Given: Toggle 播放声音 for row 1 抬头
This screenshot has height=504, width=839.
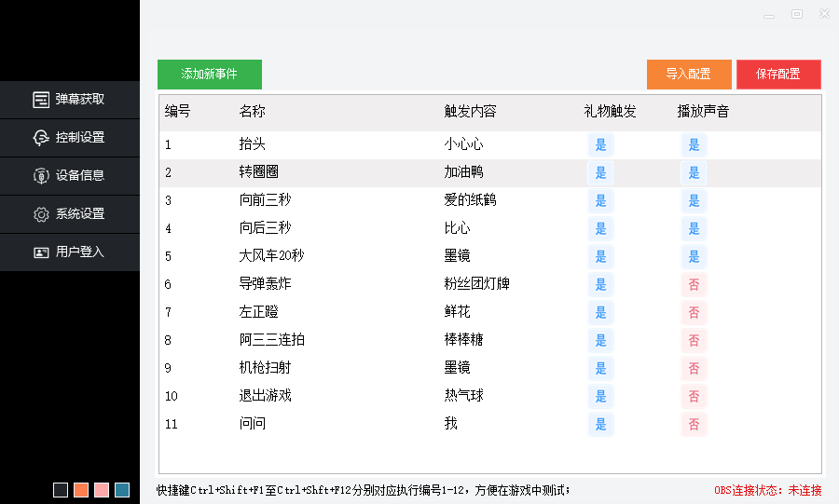Looking at the screenshot, I should coord(694,145).
